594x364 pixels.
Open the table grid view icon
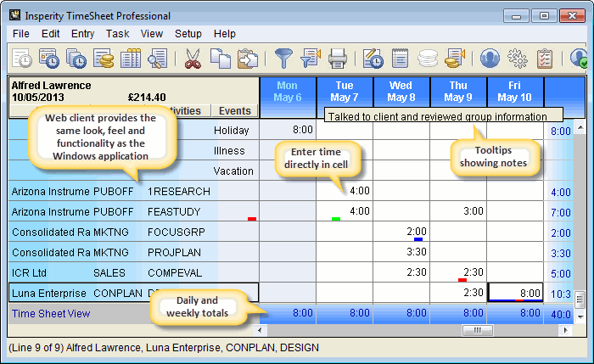131,59
